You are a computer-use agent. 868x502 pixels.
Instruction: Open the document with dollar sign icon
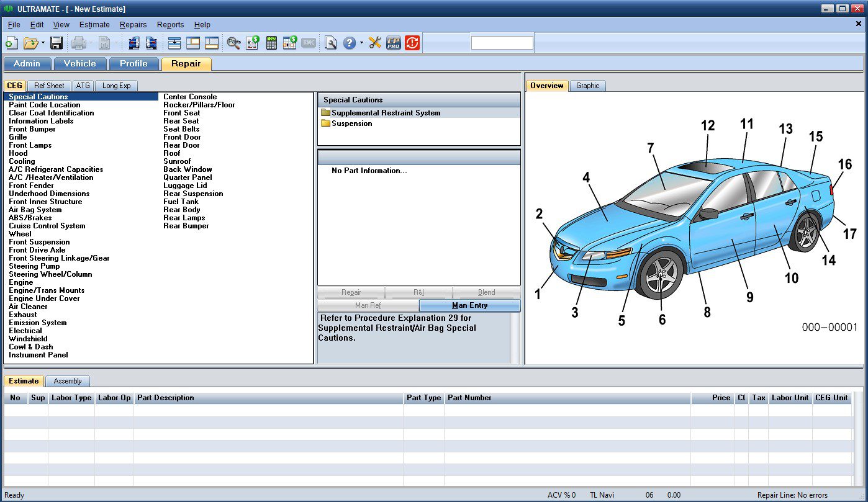coord(253,43)
